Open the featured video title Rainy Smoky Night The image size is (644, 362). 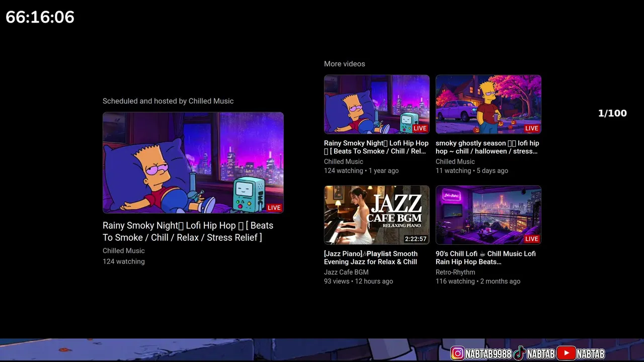188,231
